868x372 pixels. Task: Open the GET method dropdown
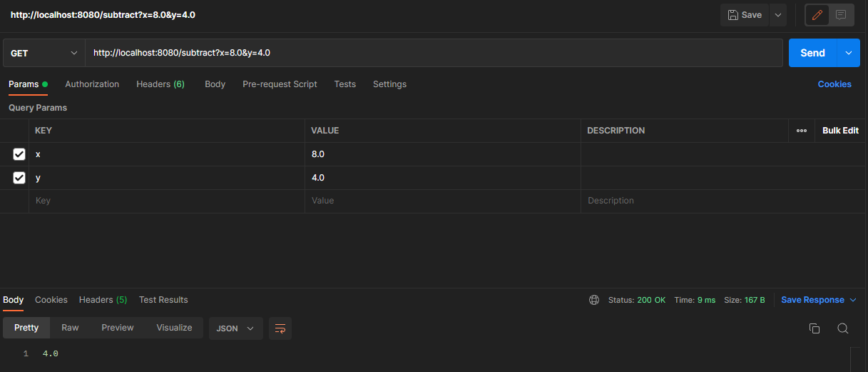[x=44, y=53]
